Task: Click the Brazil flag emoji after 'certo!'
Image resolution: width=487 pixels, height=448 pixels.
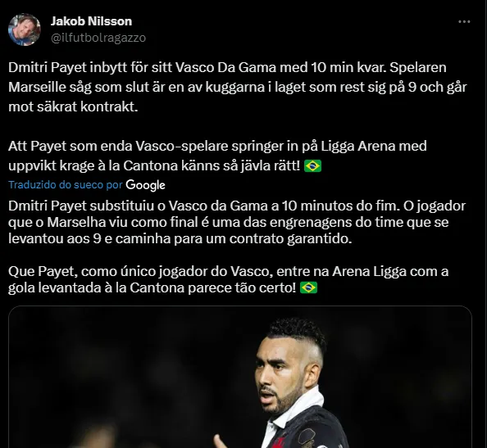Action: click(x=308, y=287)
